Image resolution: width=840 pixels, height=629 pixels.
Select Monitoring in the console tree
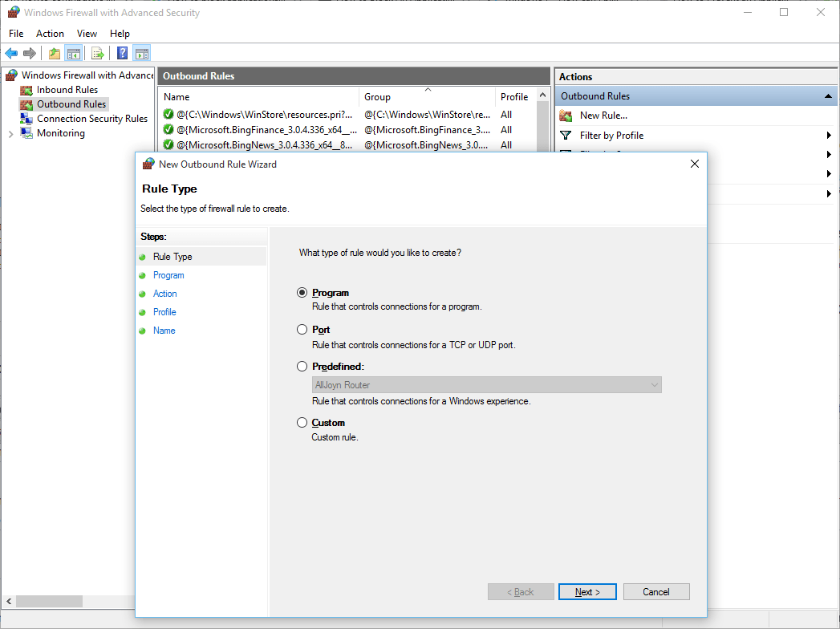pyautogui.click(x=60, y=133)
